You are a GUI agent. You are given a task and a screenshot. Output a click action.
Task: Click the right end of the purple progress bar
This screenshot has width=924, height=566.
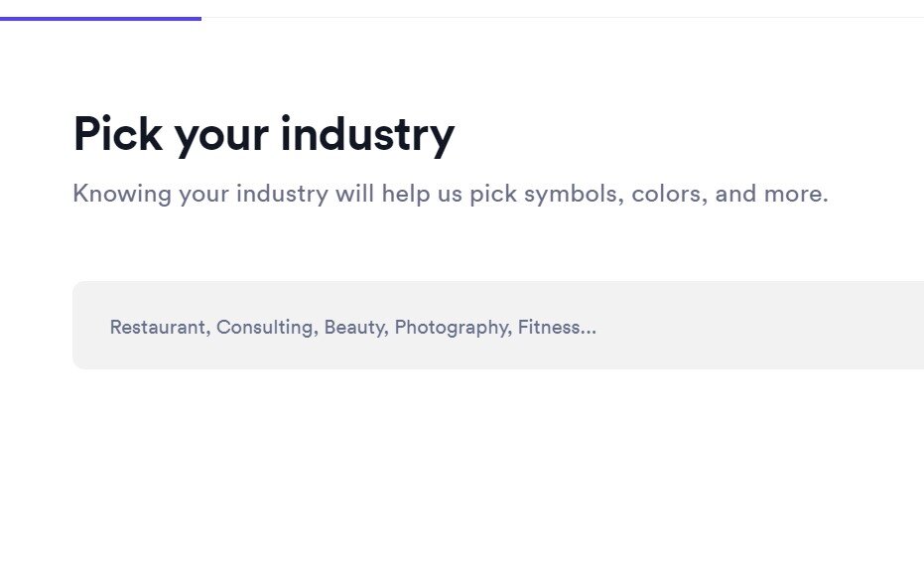click(x=199, y=19)
